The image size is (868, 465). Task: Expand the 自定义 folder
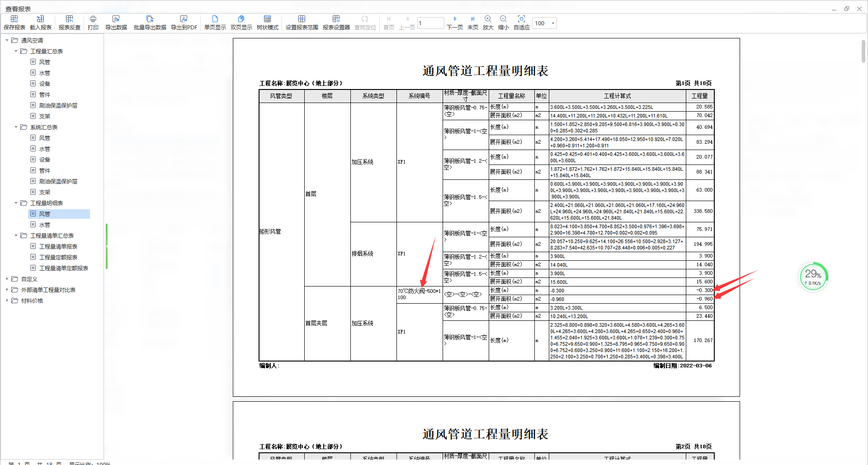7,279
